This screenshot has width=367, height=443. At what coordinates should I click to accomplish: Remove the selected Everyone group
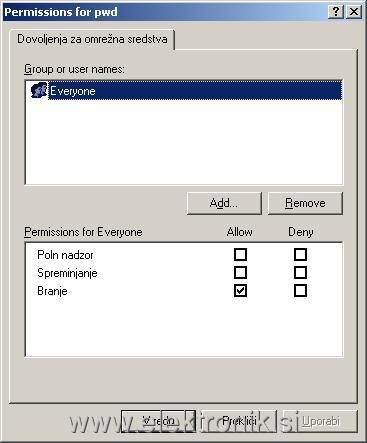click(305, 203)
